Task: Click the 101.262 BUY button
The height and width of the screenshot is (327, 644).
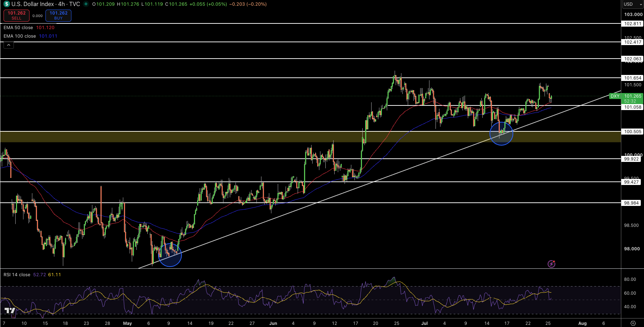Action: pos(58,16)
